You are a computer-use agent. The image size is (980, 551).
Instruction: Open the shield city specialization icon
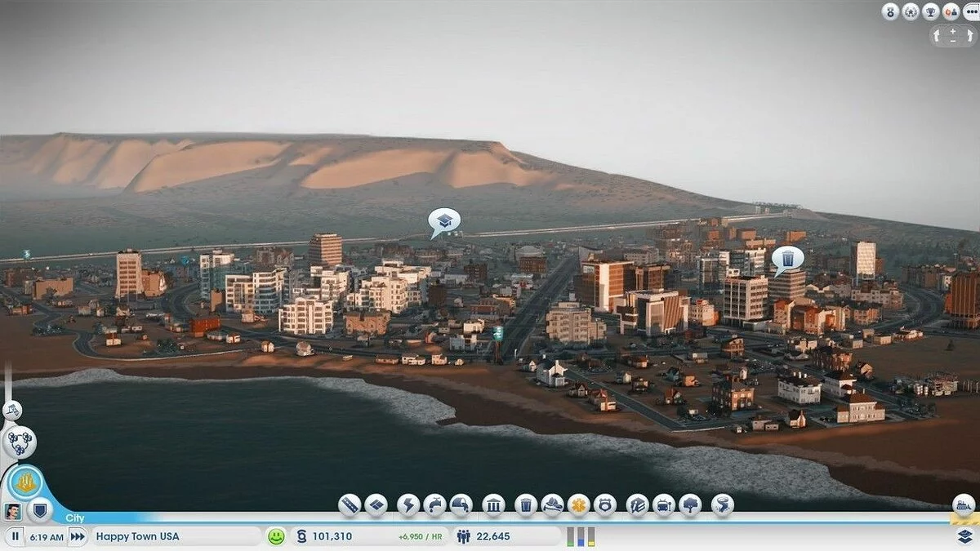[x=39, y=511]
